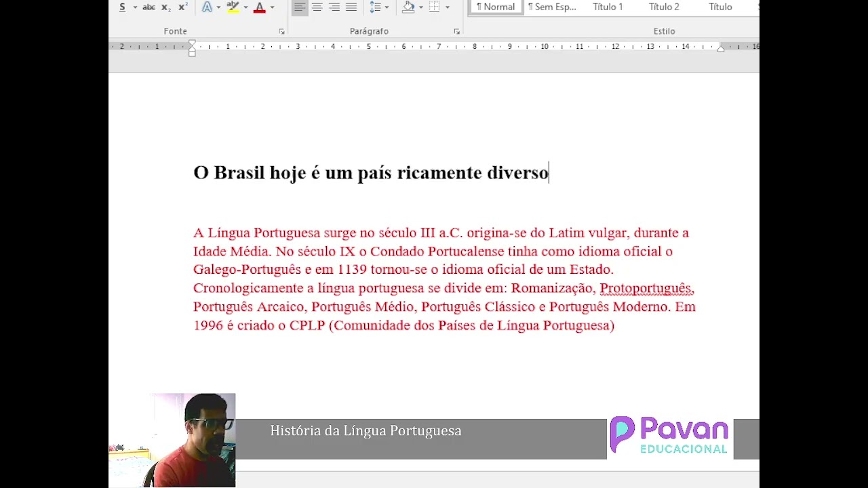Expand the highlight color dropdown arrow
The height and width of the screenshot is (488, 868).
coord(245,7)
